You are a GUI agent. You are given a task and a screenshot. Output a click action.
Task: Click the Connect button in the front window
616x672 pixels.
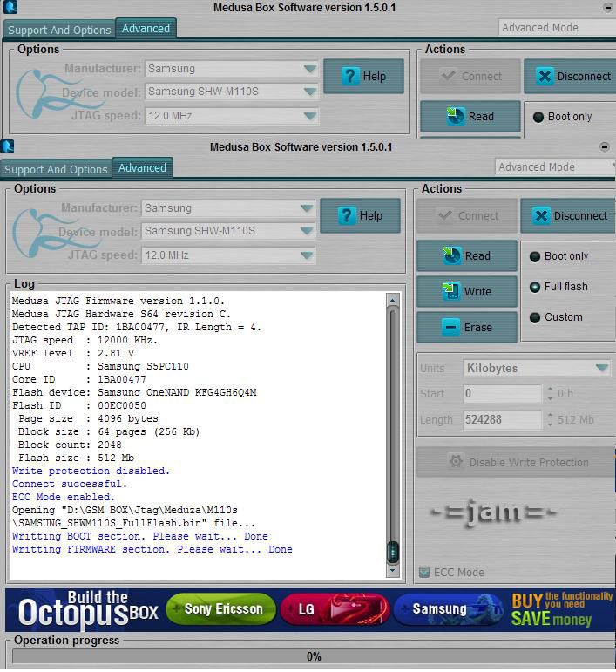pyautogui.click(x=467, y=215)
